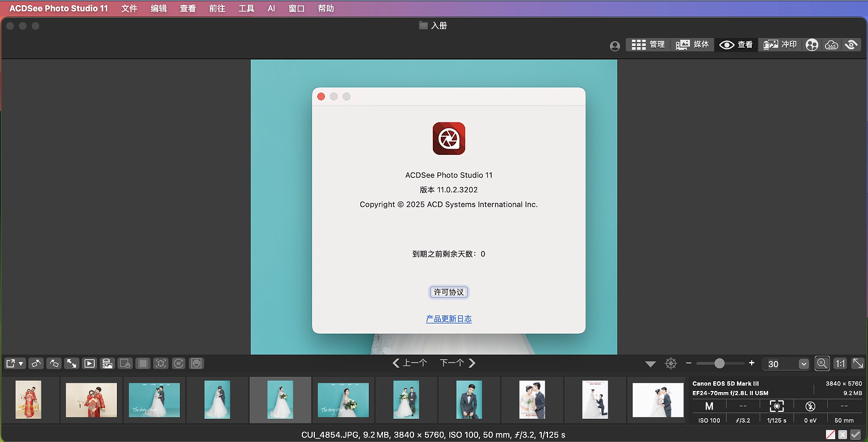The width and height of the screenshot is (868, 442).
Task: Click the 许可协议 button
Action: tap(449, 292)
